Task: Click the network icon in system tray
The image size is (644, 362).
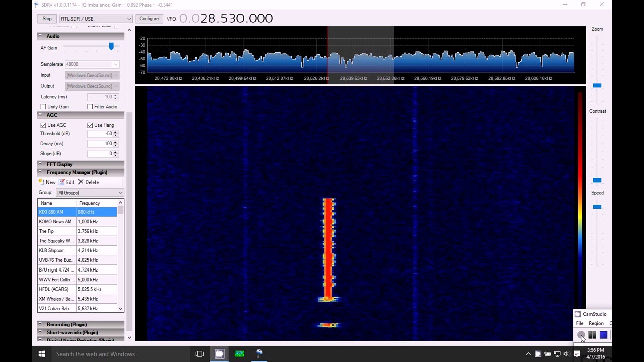Action: point(557,354)
